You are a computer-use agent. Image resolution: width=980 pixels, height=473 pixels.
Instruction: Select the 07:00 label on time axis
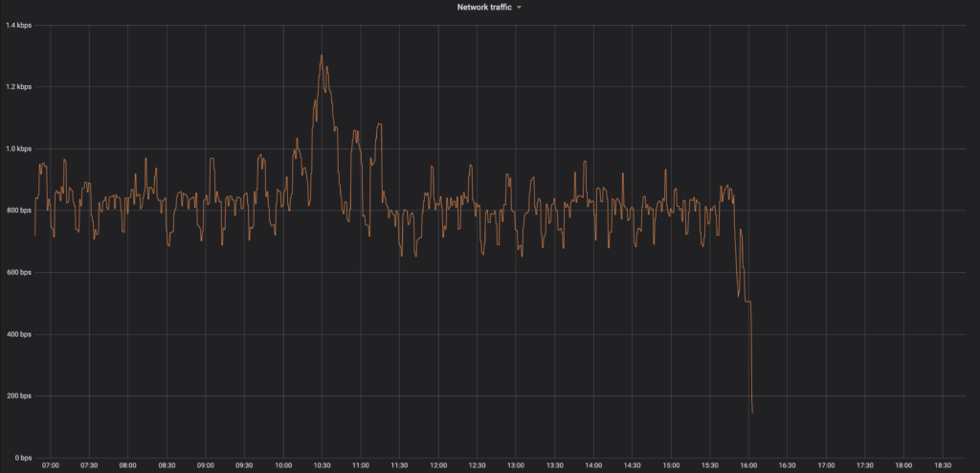(x=51, y=465)
